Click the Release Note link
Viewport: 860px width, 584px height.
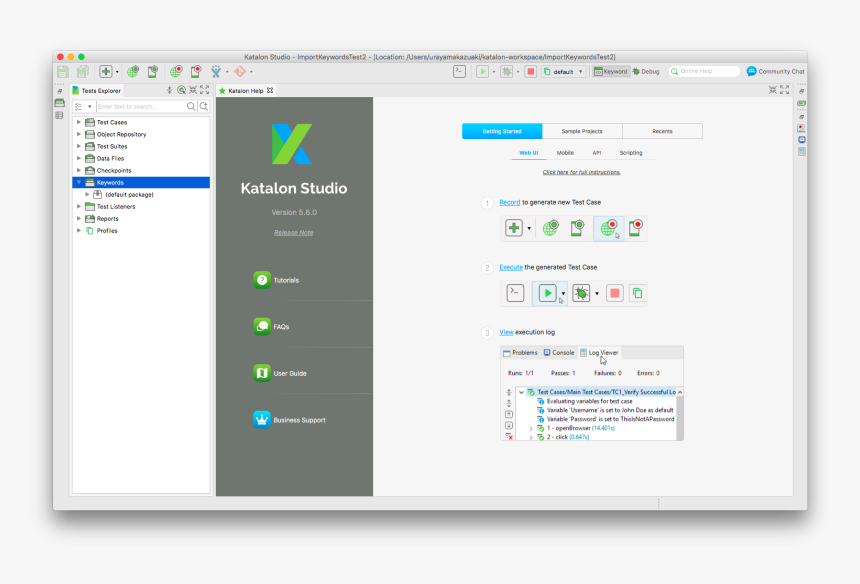[293, 233]
